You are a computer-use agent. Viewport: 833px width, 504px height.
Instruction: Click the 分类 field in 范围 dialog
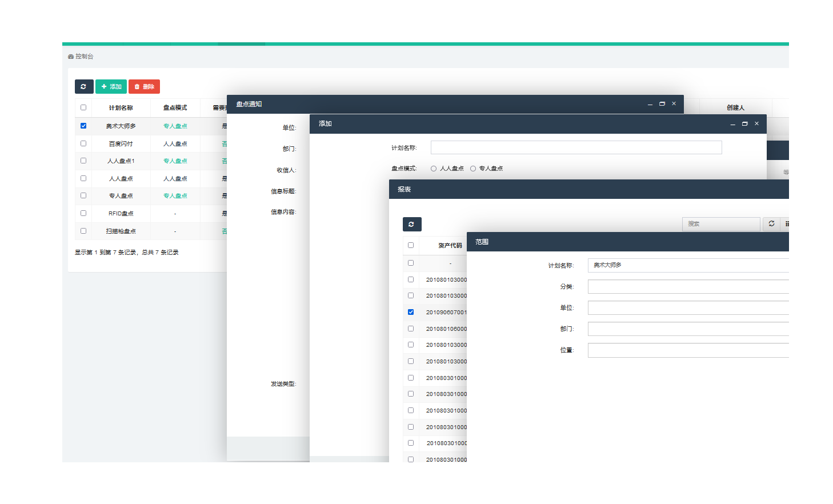[688, 286]
